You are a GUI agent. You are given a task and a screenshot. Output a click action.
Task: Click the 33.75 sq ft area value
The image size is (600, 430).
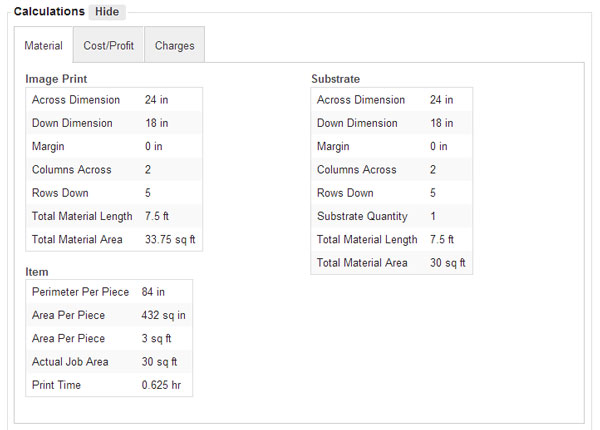tap(170, 239)
